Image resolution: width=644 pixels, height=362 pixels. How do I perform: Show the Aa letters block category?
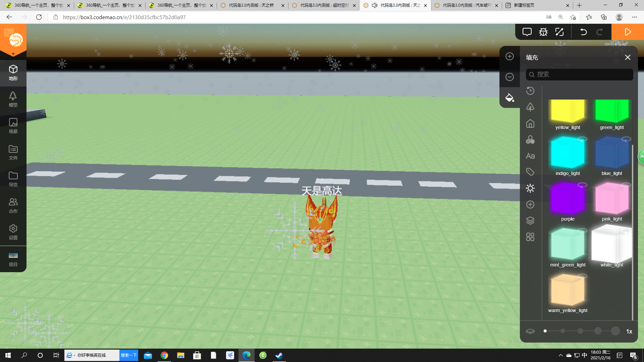click(x=530, y=156)
